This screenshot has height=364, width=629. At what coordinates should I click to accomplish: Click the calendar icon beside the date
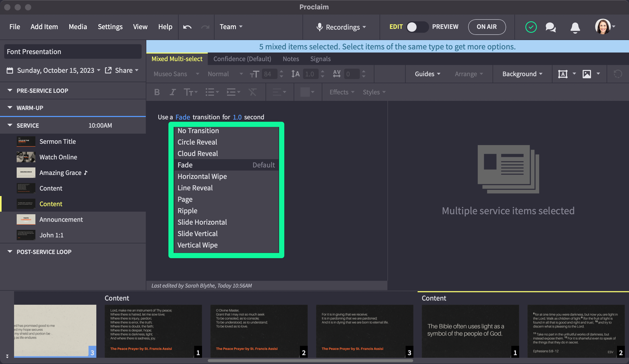click(x=10, y=70)
